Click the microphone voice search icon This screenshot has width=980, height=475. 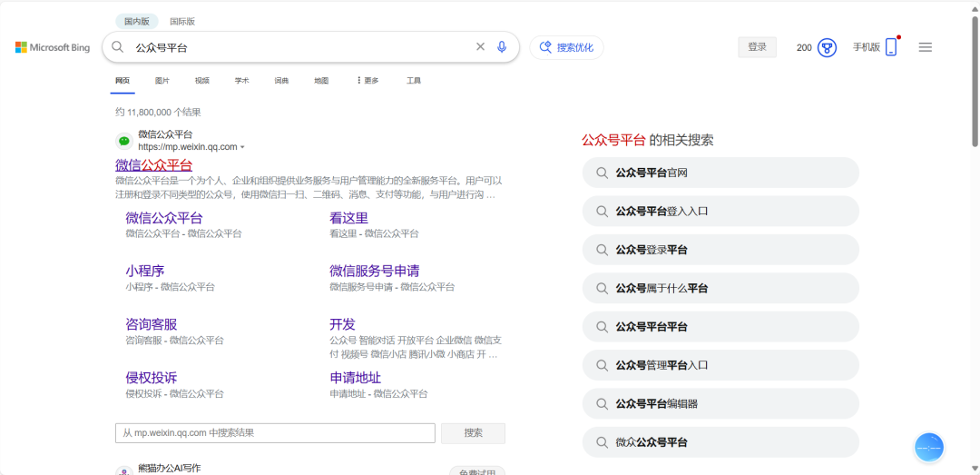pos(502,46)
